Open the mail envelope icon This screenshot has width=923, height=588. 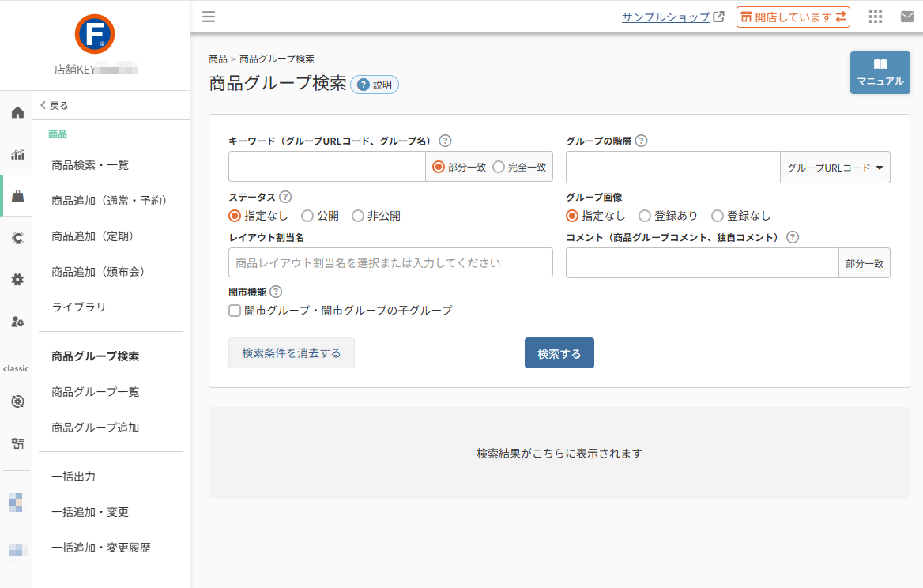(x=907, y=17)
